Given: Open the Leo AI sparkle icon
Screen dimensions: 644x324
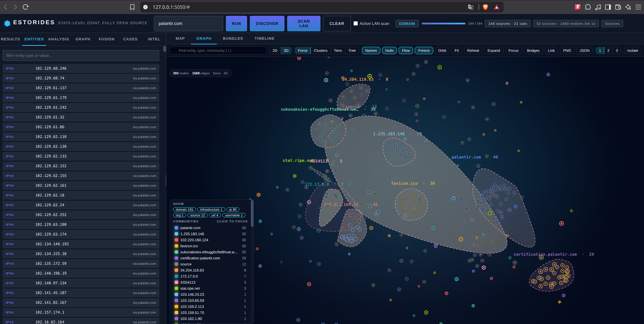Looking at the screenshot, I should coord(628,7).
